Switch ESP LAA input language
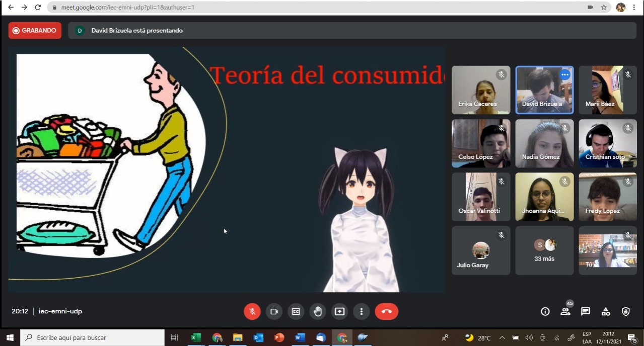Image resolution: width=644 pixels, height=346 pixels. pos(587,337)
